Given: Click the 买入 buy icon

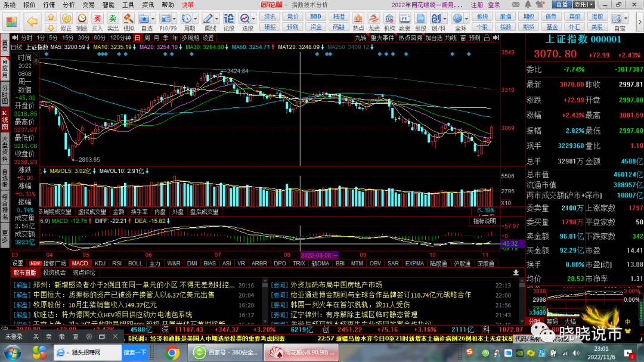Looking at the screenshot, I should (x=97, y=18).
